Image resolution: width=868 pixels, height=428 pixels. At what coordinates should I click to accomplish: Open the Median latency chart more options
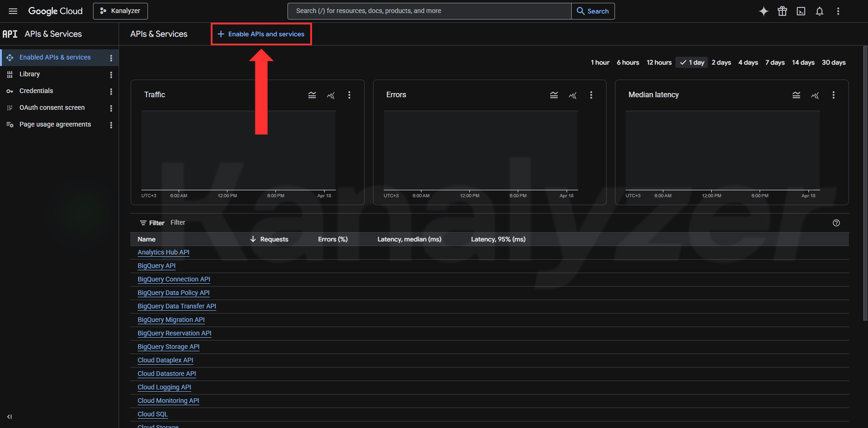pyautogui.click(x=834, y=95)
